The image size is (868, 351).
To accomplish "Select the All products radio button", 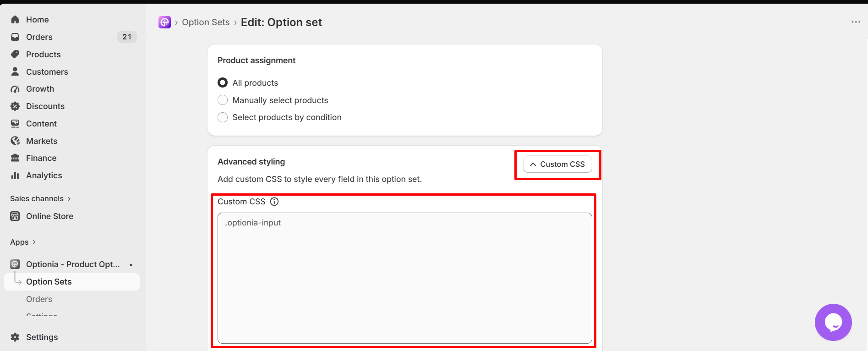I will 223,82.
